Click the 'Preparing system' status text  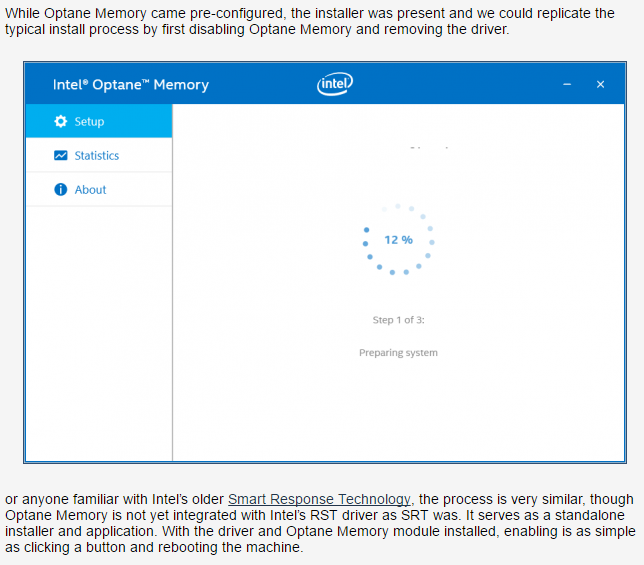click(398, 353)
